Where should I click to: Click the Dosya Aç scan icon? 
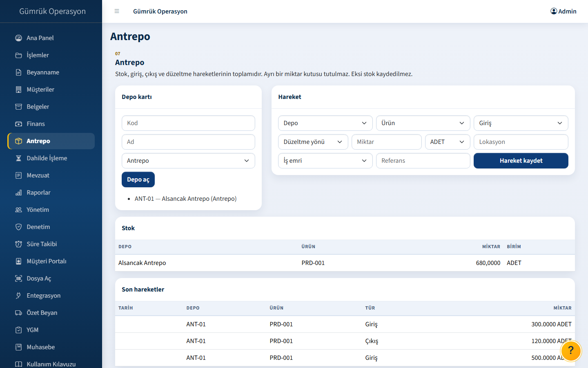tap(18, 278)
